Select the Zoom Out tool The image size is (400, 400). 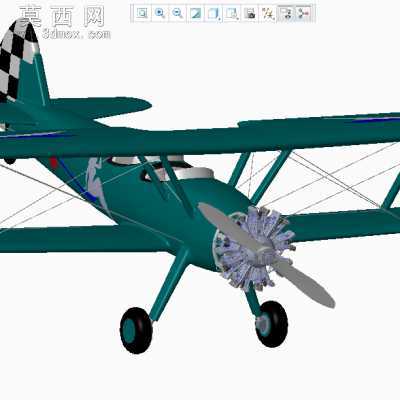pyautogui.click(x=178, y=14)
